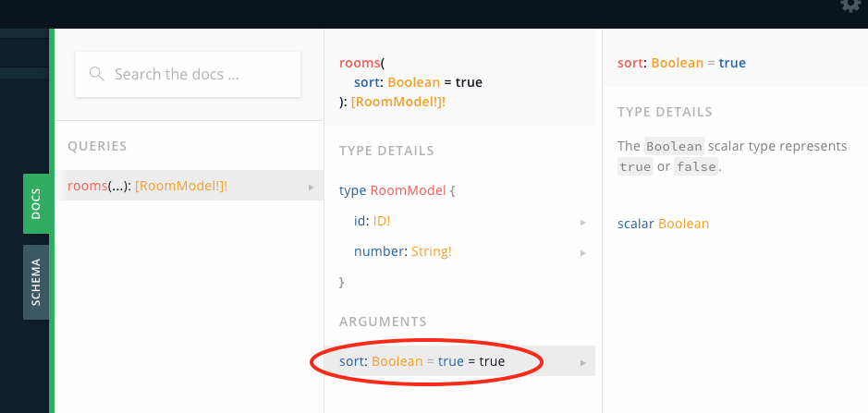Expand arrow on the sort argument row
The height and width of the screenshot is (413, 868).
[583, 363]
